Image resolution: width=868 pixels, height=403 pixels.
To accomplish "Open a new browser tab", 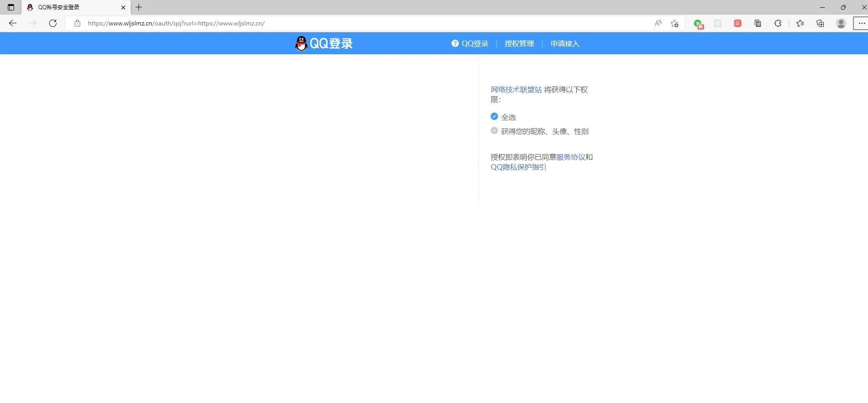I will coord(139,7).
